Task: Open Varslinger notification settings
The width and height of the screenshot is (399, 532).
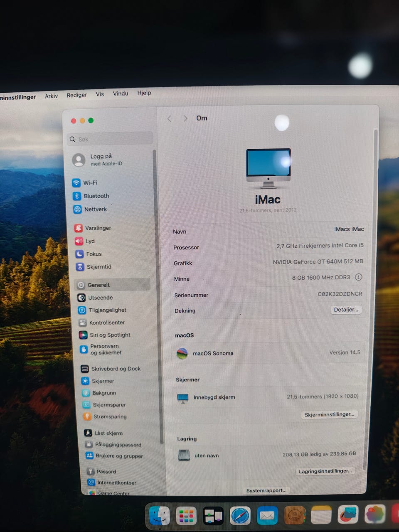Action: [93, 228]
